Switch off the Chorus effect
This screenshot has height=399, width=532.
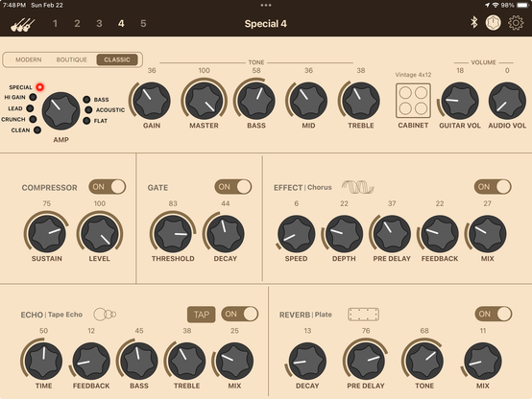pyautogui.click(x=493, y=187)
